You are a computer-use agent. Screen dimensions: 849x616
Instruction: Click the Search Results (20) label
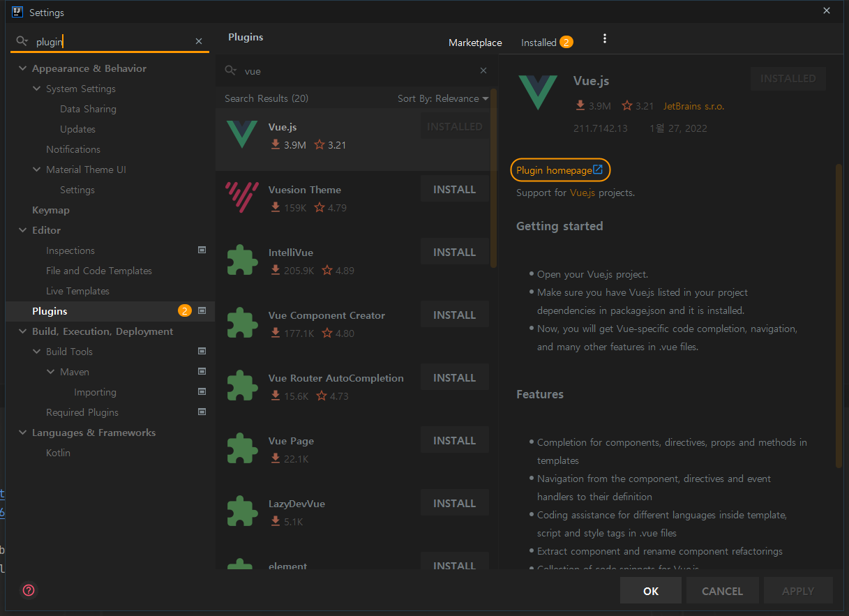pos(266,98)
